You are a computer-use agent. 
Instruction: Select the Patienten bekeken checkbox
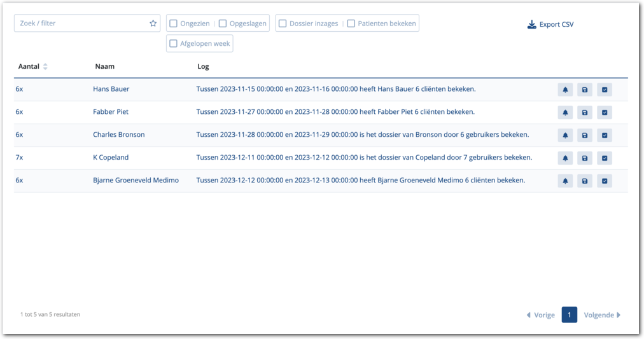click(351, 24)
